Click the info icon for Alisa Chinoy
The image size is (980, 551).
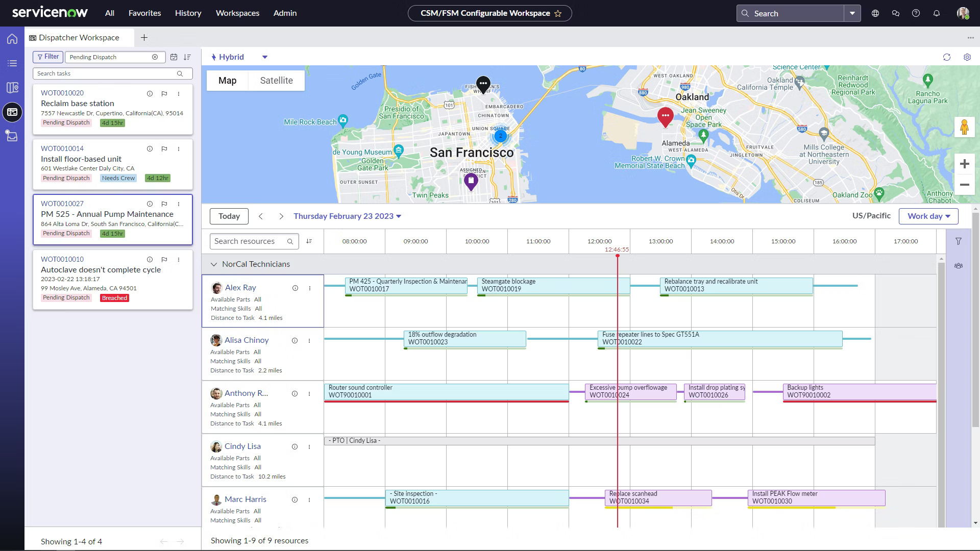[295, 340]
